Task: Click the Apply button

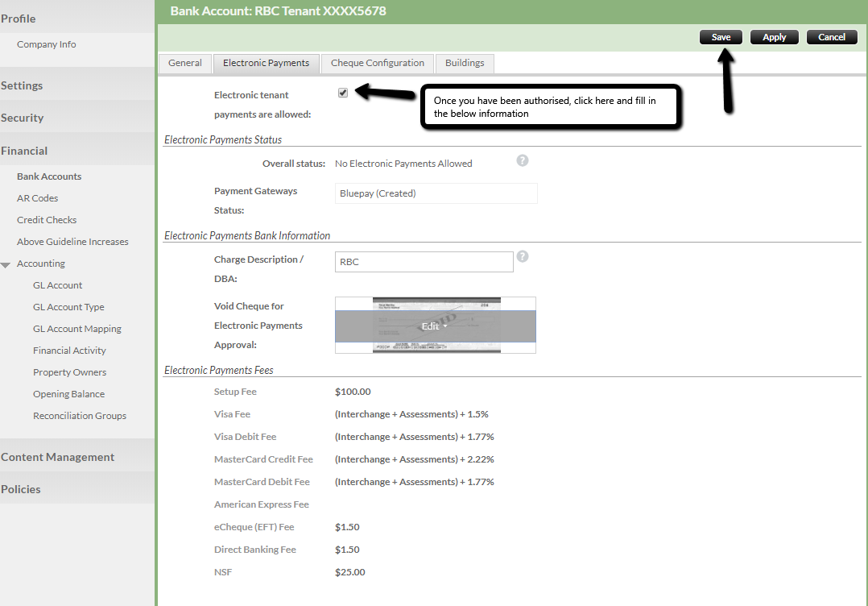Action: click(774, 37)
